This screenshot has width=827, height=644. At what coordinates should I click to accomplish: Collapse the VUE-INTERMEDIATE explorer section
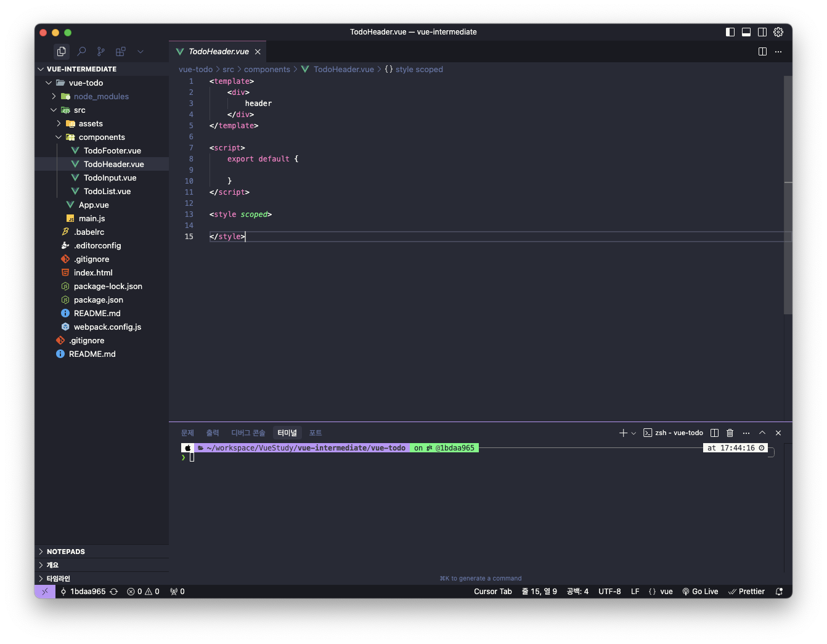(x=102, y=69)
